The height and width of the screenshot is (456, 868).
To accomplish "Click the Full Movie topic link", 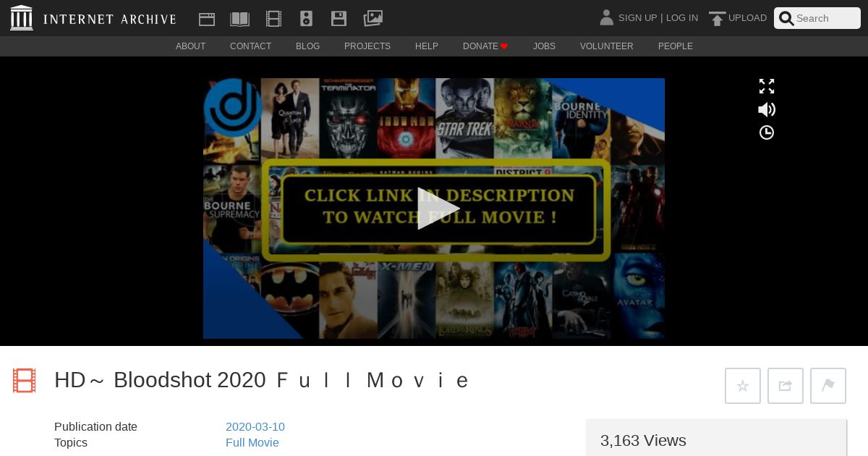I will (252, 443).
